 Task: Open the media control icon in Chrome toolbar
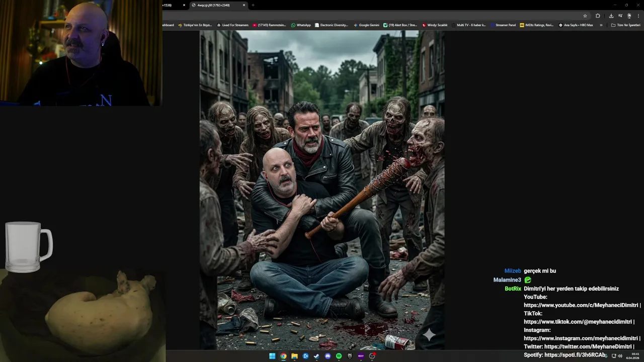[x=620, y=16]
